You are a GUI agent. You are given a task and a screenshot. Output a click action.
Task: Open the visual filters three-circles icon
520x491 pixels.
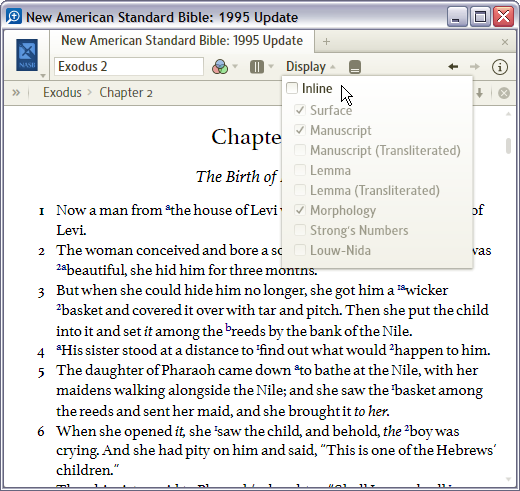pyautogui.click(x=220, y=67)
